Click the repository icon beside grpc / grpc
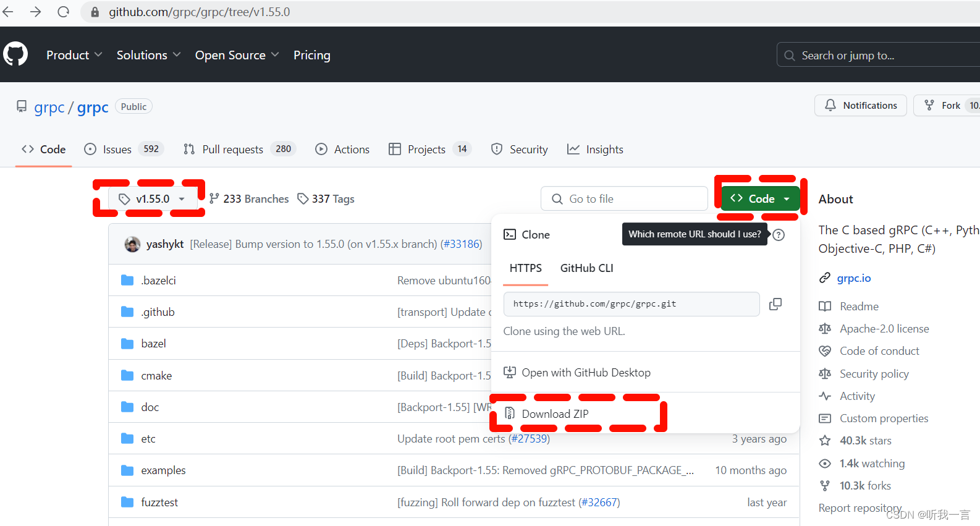This screenshot has width=980, height=526. 22,106
